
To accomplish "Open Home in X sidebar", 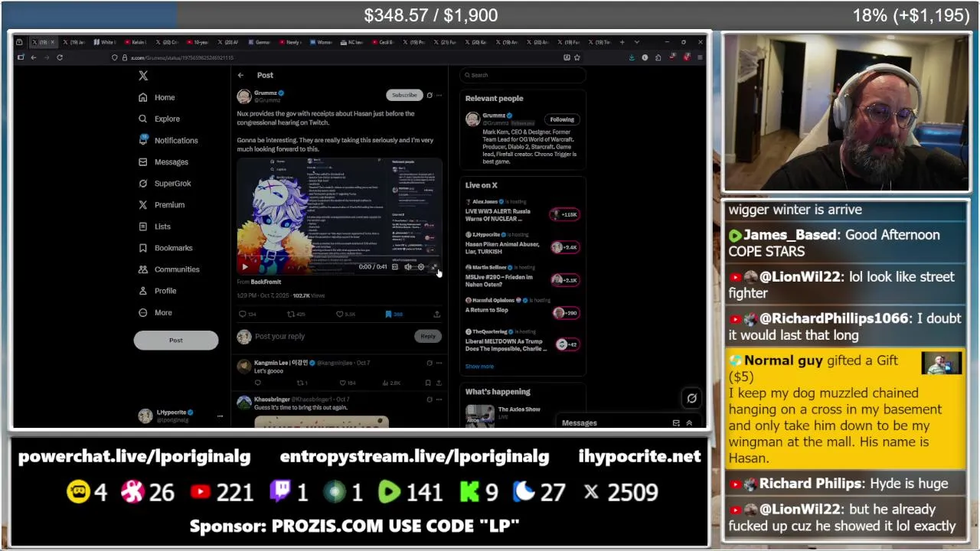I will click(156, 97).
